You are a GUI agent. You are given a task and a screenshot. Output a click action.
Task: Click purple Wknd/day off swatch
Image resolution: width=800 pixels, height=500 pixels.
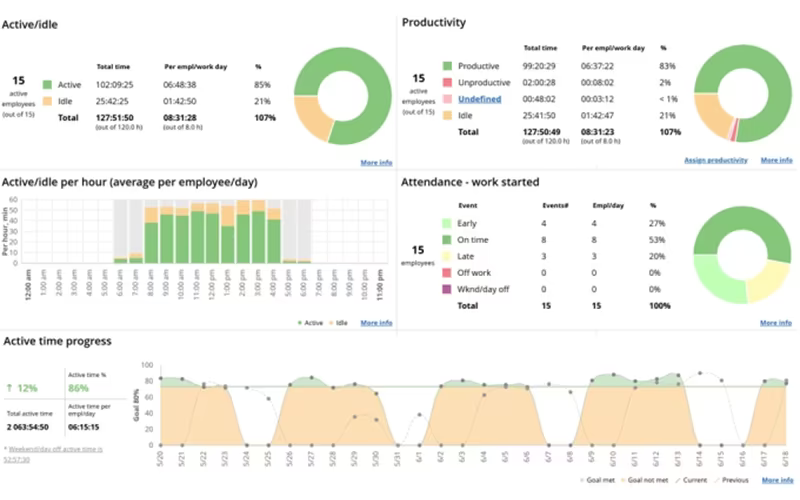pos(446,289)
